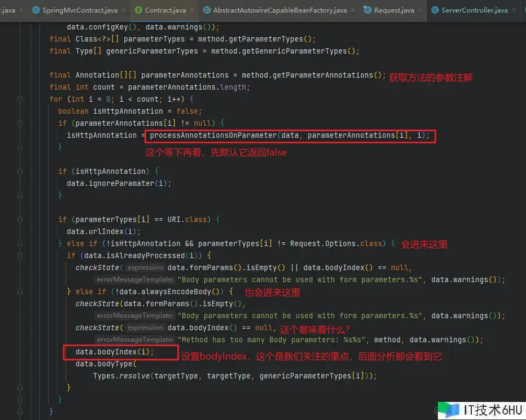The height and width of the screenshot is (420, 526).
Task: Click the data.bodyIndex(i) statement
Action: 114,352
